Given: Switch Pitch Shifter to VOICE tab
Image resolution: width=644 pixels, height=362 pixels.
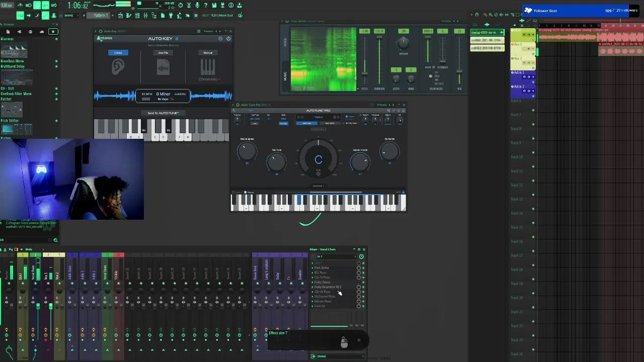Looking at the screenshot, I should click(x=285, y=42).
